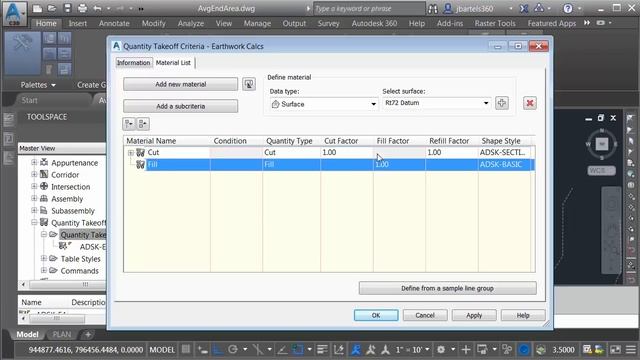Viewport: 640px width, 360px height.
Task: Expand the Corridor tree node
Action: coord(34,174)
